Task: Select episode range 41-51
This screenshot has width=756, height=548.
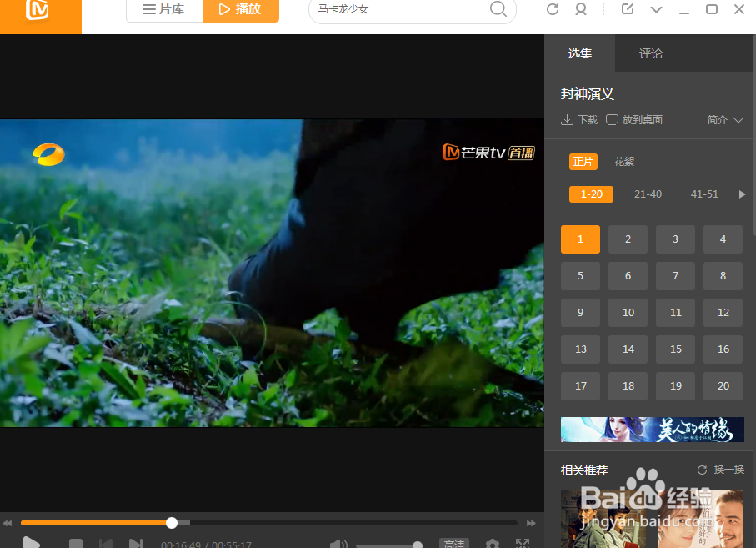Action: pos(704,194)
